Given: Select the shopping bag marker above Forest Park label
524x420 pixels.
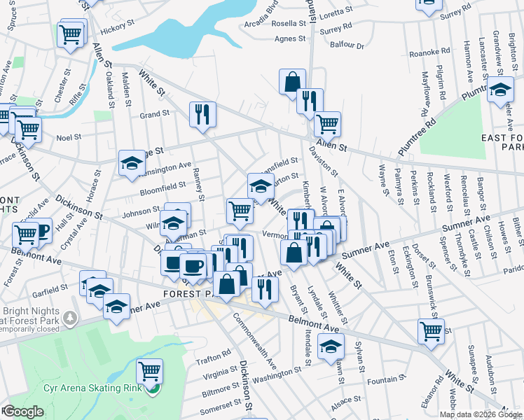Looking at the screenshot, I should pos(226,284).
